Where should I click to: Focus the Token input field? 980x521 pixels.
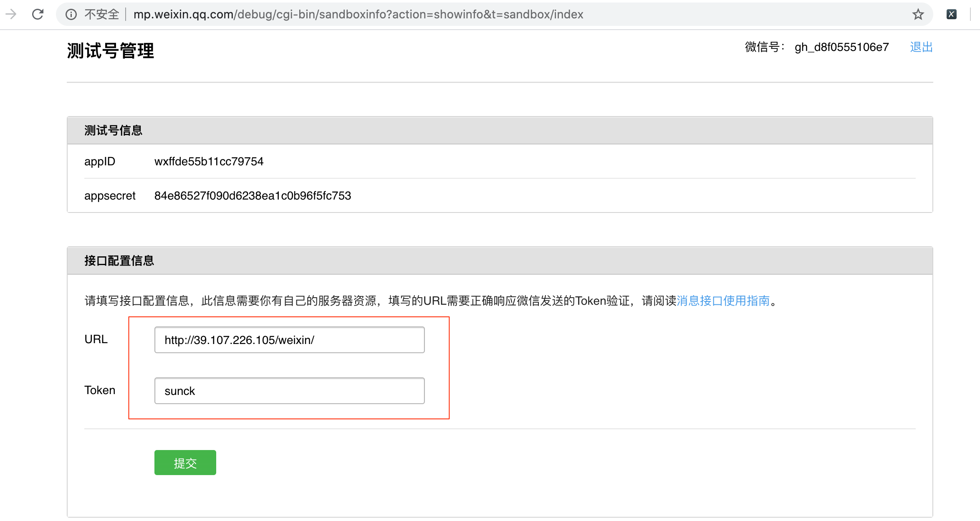pyautogui.click(x=289, y=391)
